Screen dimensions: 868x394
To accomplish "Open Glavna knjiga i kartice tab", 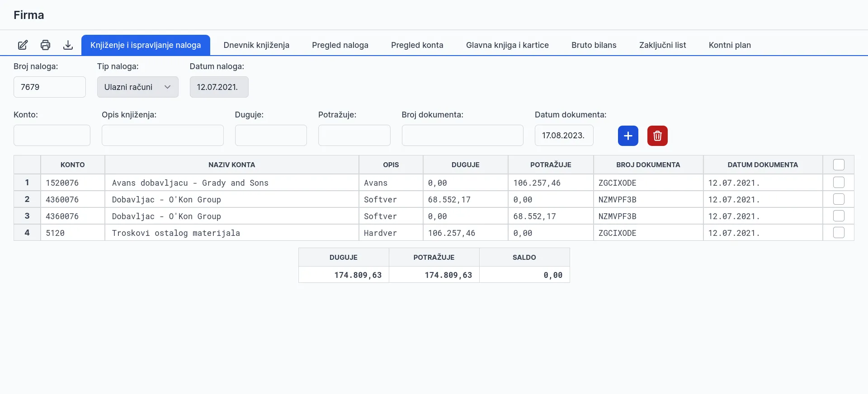I will tap(507, 45).
